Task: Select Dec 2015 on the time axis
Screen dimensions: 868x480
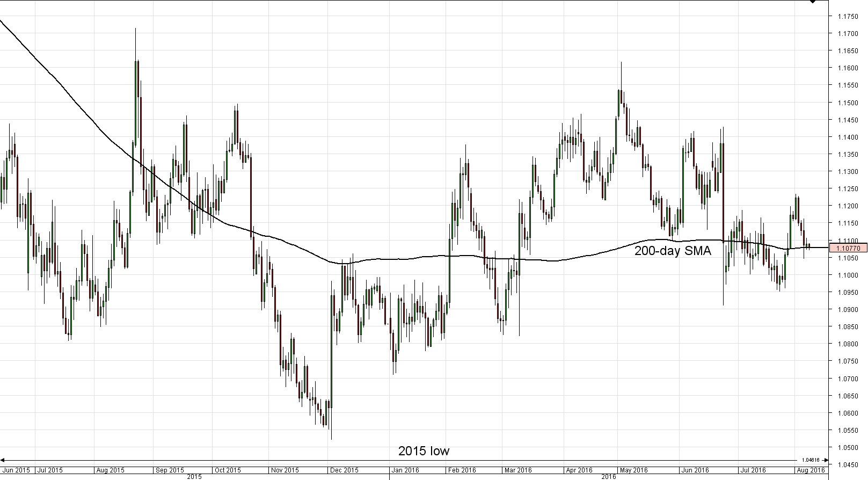Action: [x=344, y=470]
